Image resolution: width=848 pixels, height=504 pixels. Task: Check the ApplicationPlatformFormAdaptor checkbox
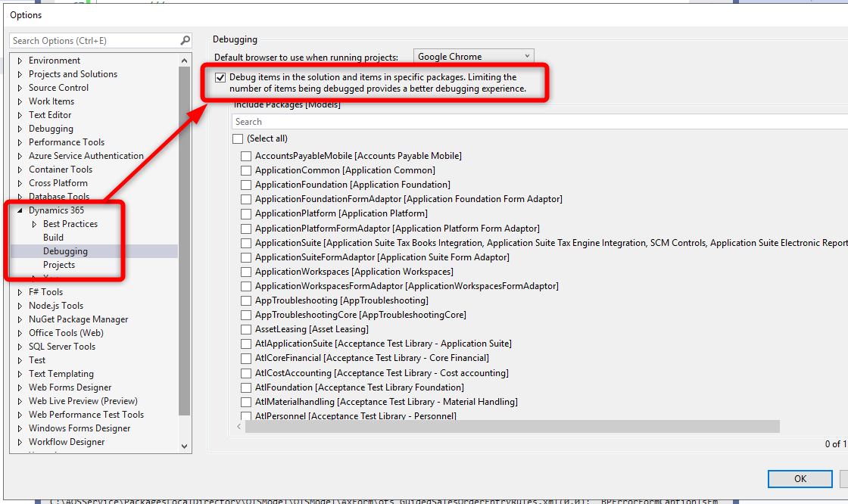coord(246,229)
